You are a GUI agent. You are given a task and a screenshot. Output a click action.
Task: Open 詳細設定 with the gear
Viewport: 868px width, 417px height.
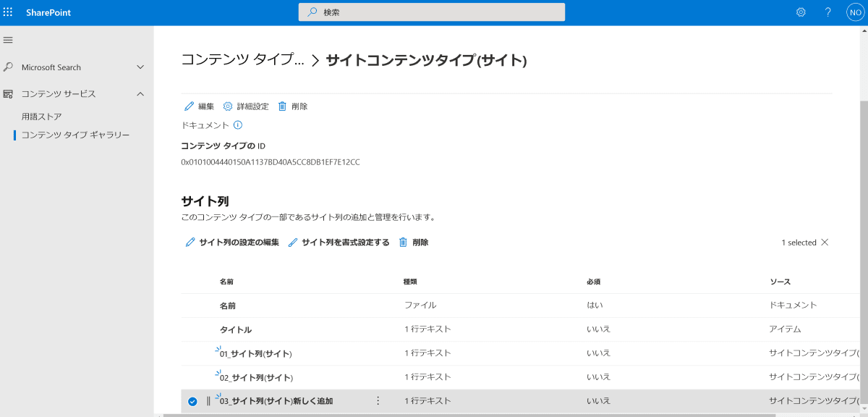[246, 106]
